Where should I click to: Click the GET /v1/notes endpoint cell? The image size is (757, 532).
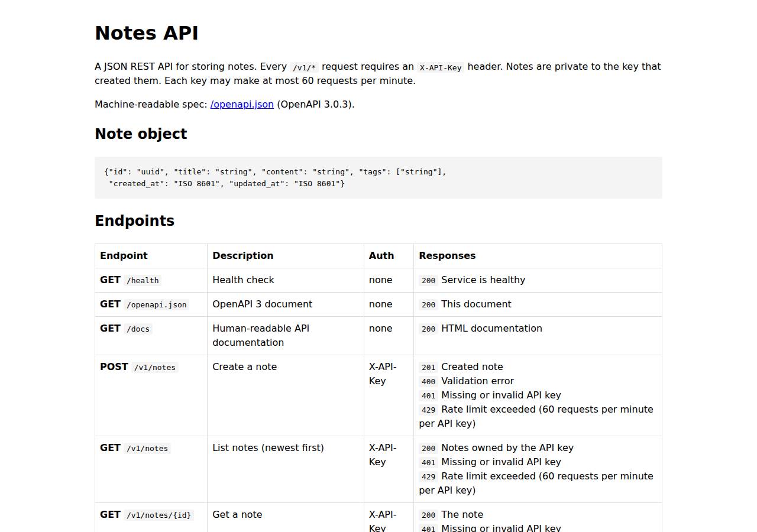pos(151,469)
